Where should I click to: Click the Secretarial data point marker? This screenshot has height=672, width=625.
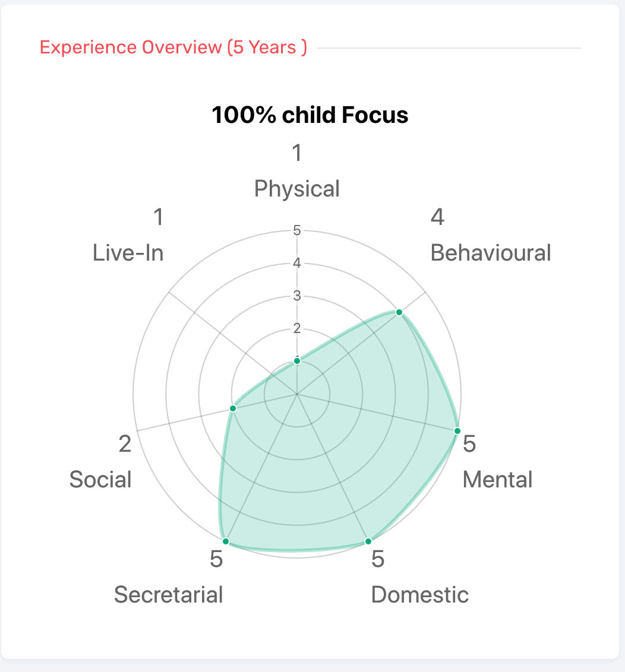tap(226, 541)
